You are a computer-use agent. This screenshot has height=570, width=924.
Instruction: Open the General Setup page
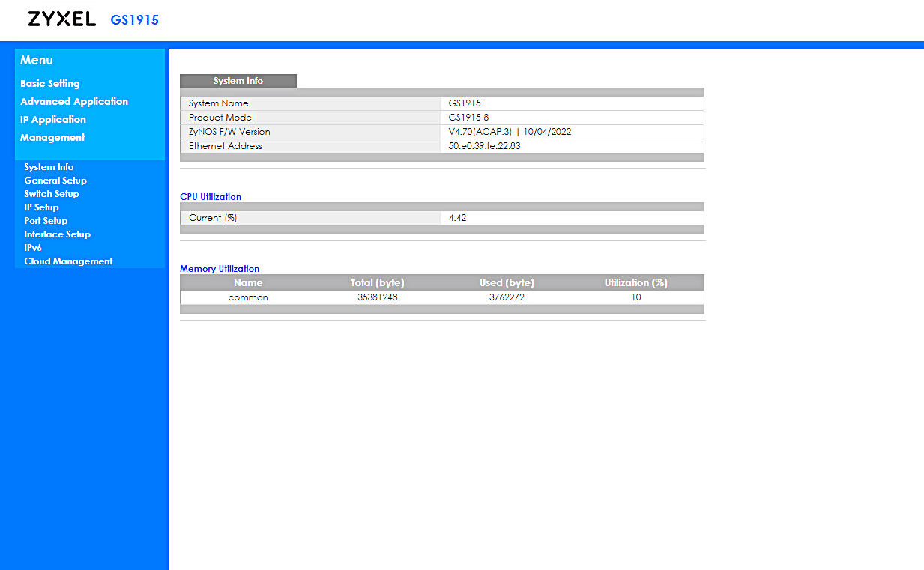coord(55,181)
